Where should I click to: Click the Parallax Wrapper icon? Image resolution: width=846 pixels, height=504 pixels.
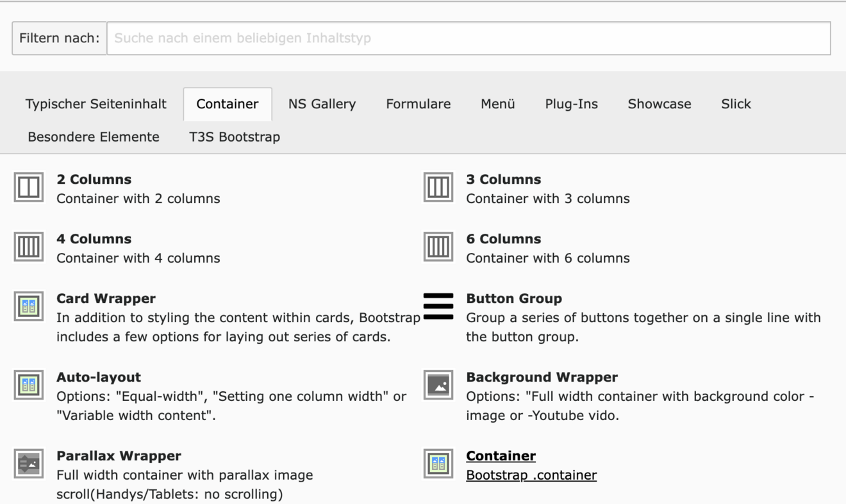coord(29,464)
